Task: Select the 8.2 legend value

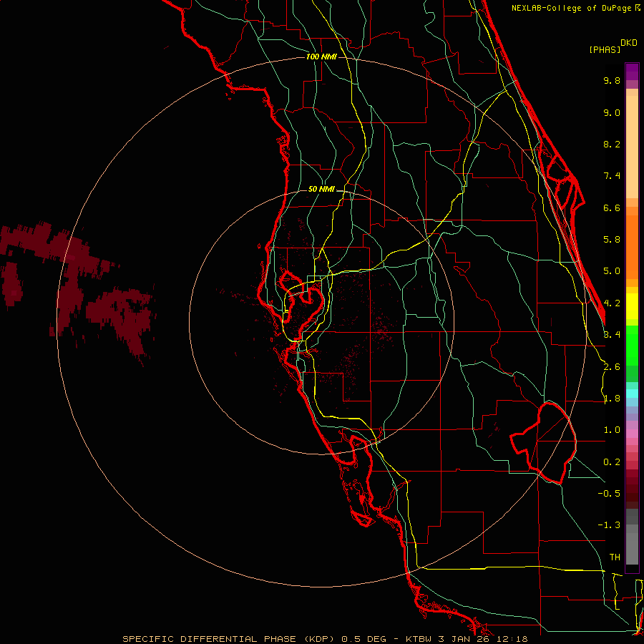Action: tap(612, 144)
